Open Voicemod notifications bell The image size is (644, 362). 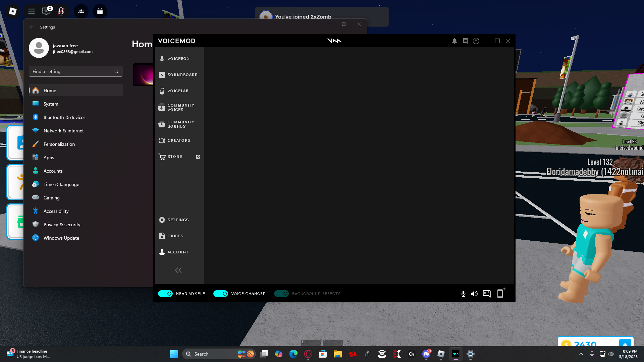coord(454,41)
